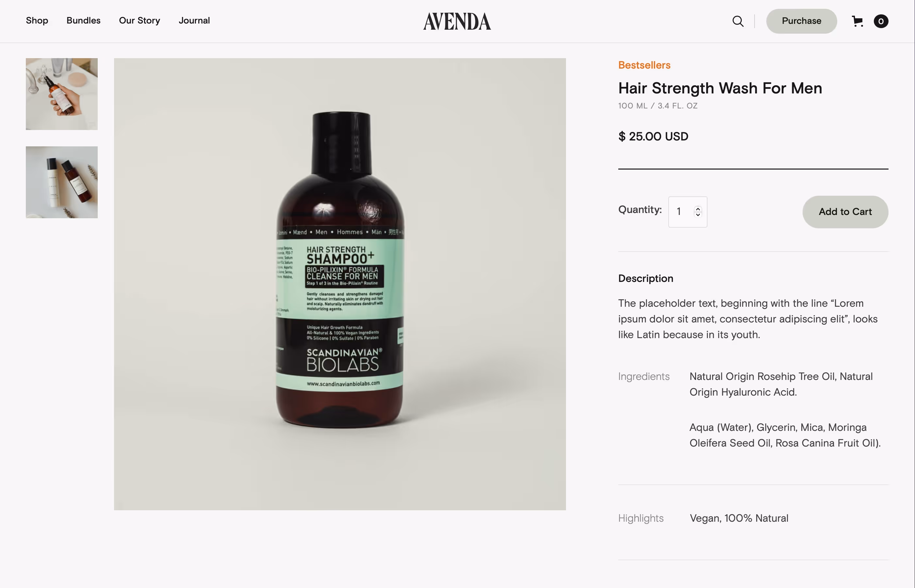Open the search magnifier icon
The image size is (915, 588).
point(738,21)
